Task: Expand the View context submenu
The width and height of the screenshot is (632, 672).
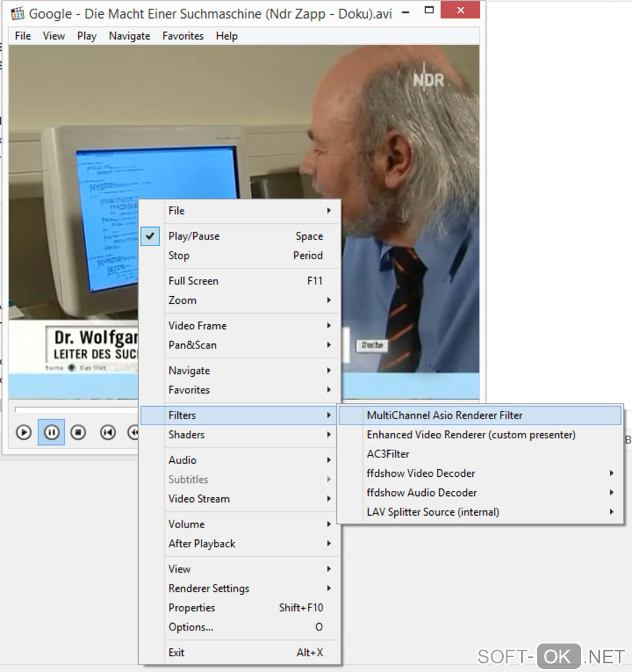Action: pyautogui.click(x=240, y=568)
